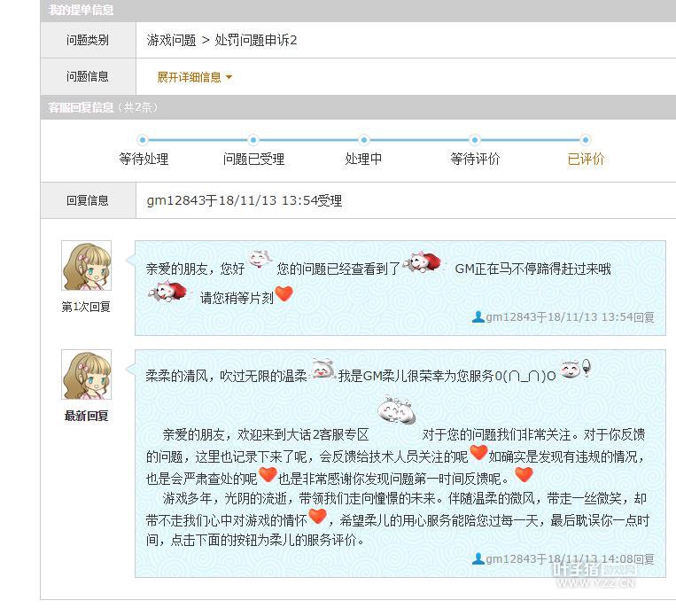
Task: Expand 展开详细信息 details
Action: (x=189, y=77)
